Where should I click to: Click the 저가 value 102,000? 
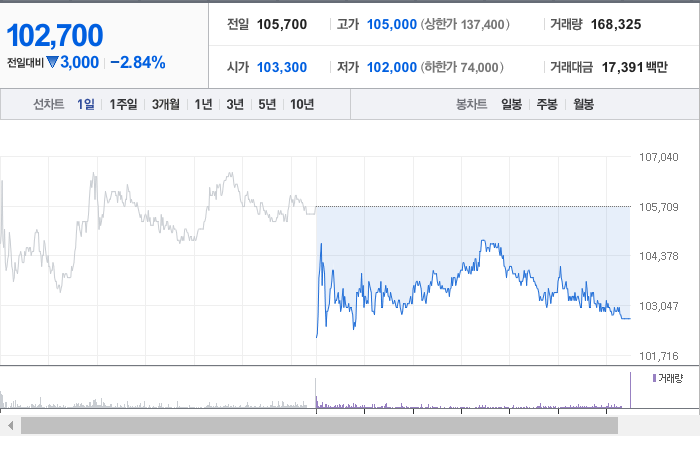392,67
